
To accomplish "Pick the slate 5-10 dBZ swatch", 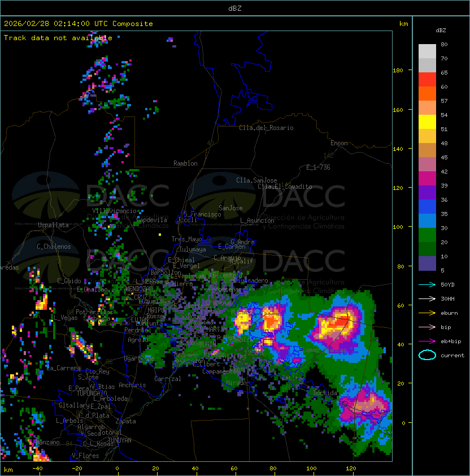I will tap(427, 263).
